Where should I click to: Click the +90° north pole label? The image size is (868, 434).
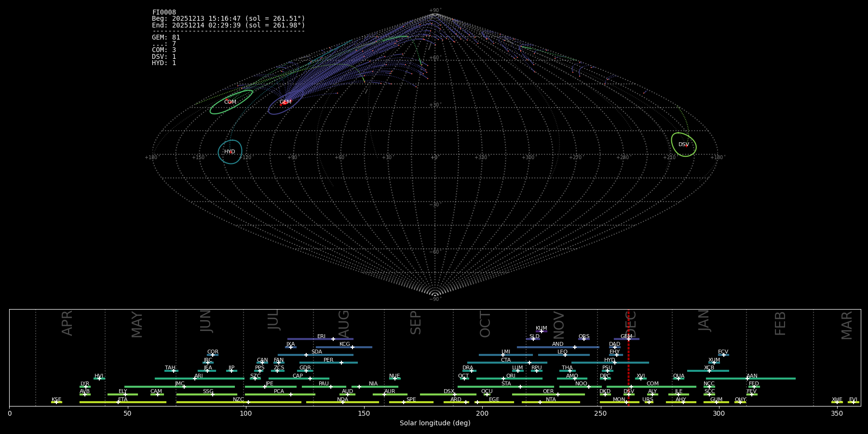tap(434, 11)
